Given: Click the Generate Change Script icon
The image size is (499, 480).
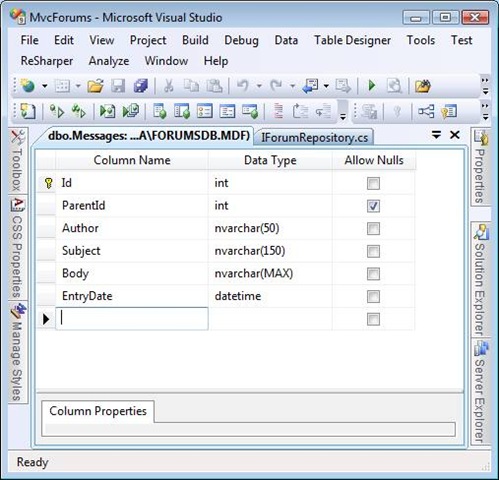Looking at the screenshot, I should (x=369, y=111).
